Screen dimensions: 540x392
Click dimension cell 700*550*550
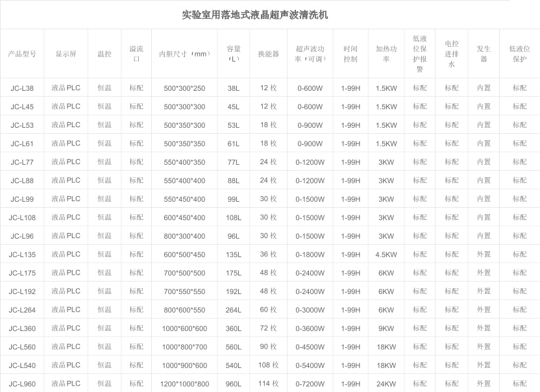[184, 291]
